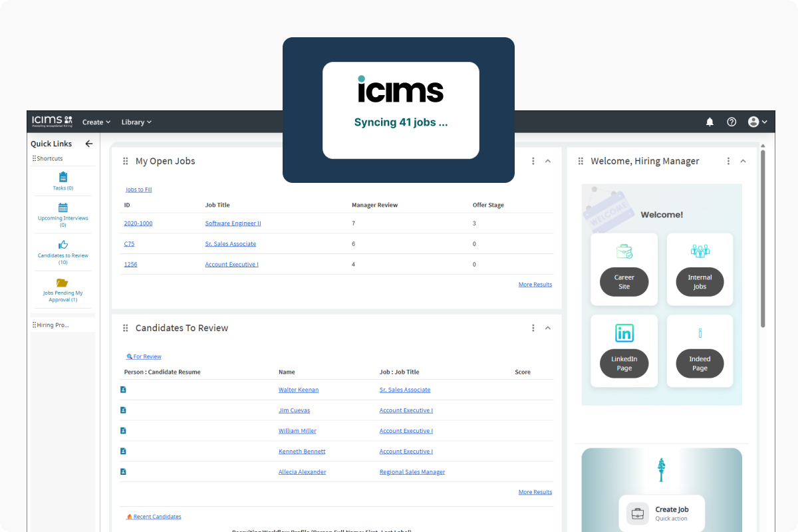The height and width of the screenshot is (532, 798).
Task: Click More Results under My Open Jobs
Action: pyautogui.click(x=535, y=285)
